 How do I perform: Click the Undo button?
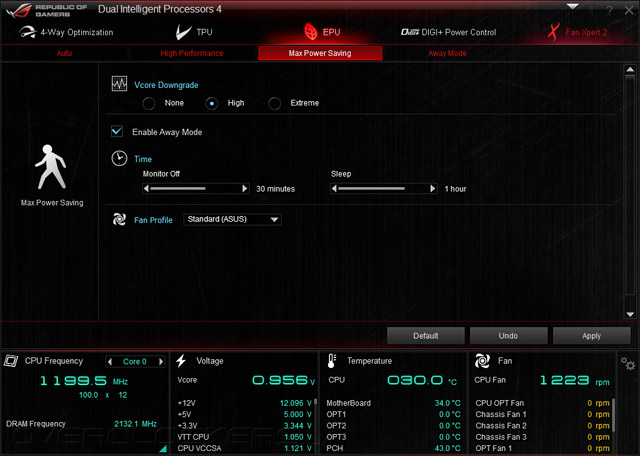click(508, 336)
